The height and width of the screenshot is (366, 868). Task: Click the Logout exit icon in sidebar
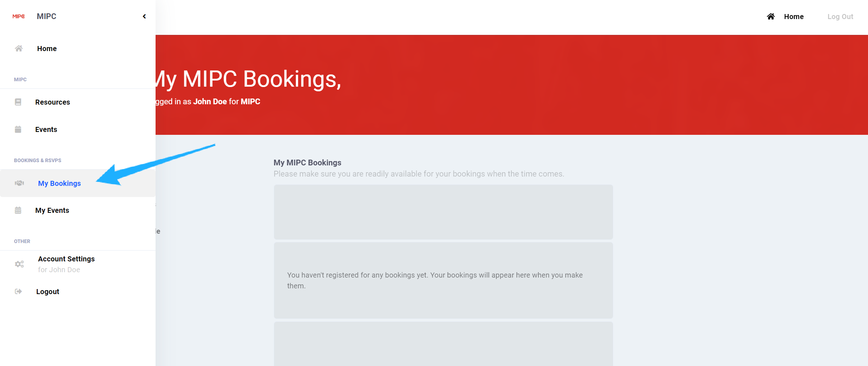coord(18,292)
